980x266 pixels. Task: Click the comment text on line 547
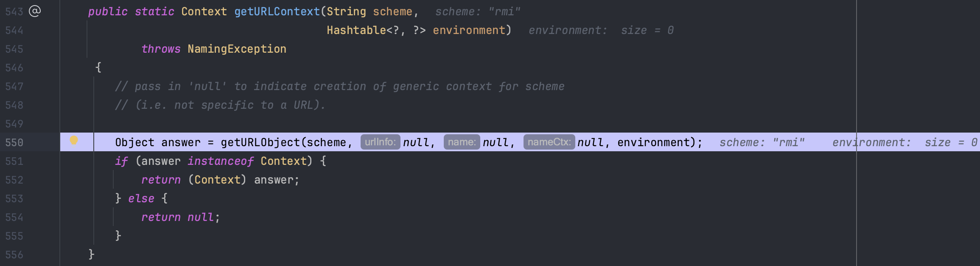coord(339,86)
